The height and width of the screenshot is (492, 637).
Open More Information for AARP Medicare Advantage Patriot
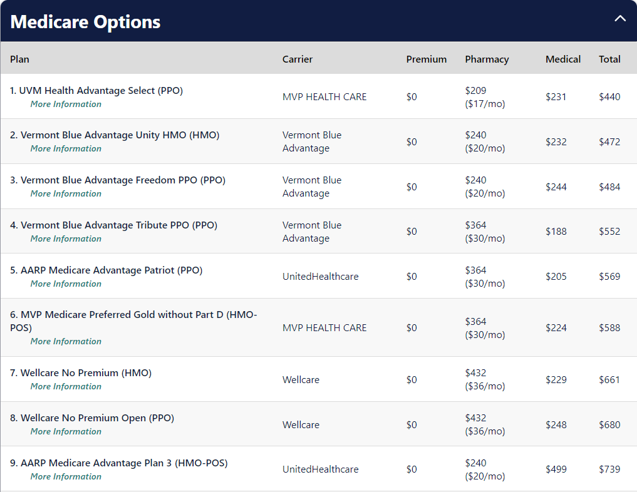[x=65, y=284]
